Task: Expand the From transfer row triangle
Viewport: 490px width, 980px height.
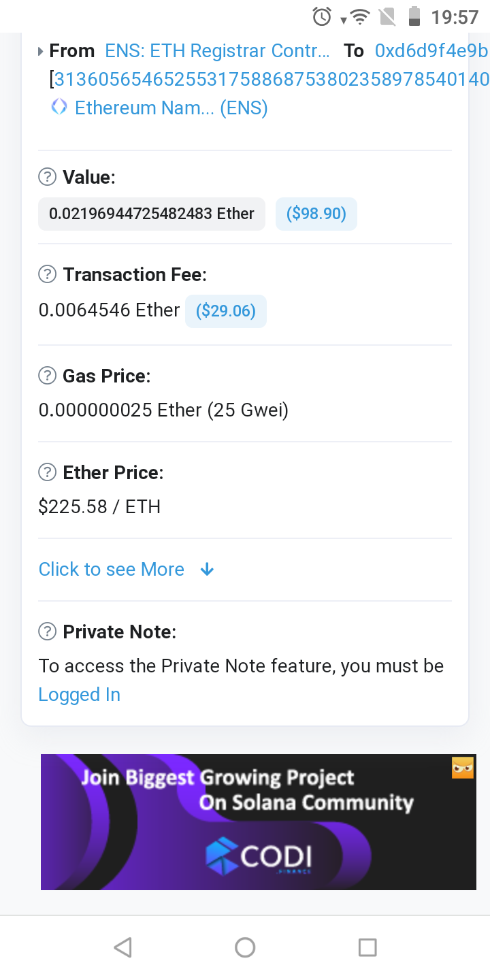Action: [42, 51]
